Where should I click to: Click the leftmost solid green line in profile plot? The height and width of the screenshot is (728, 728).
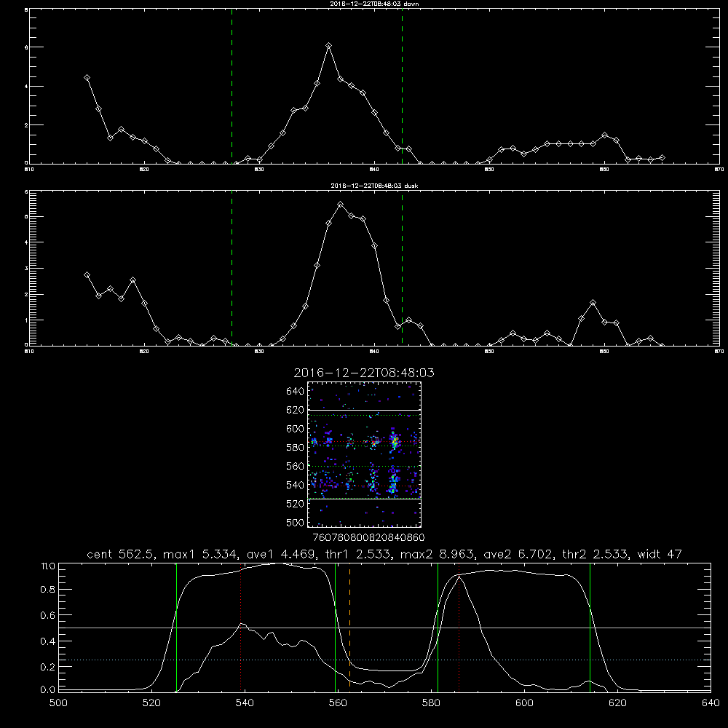(176, 628)
